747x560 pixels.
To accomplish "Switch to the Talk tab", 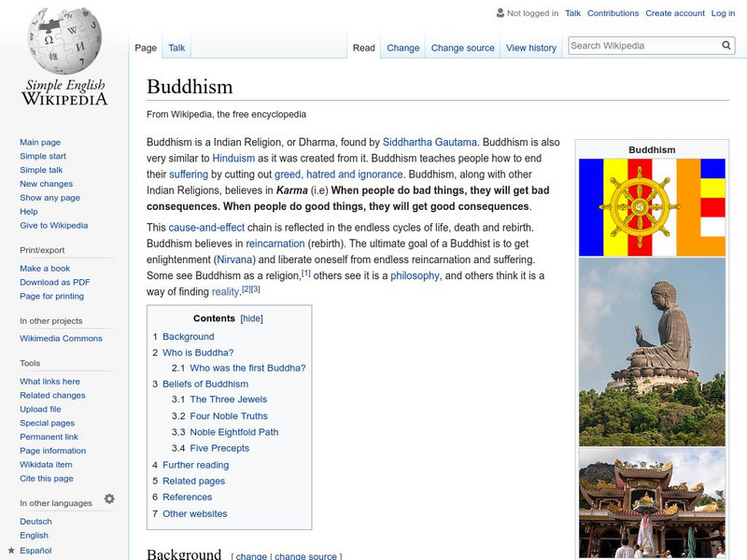I will (174, 47).
